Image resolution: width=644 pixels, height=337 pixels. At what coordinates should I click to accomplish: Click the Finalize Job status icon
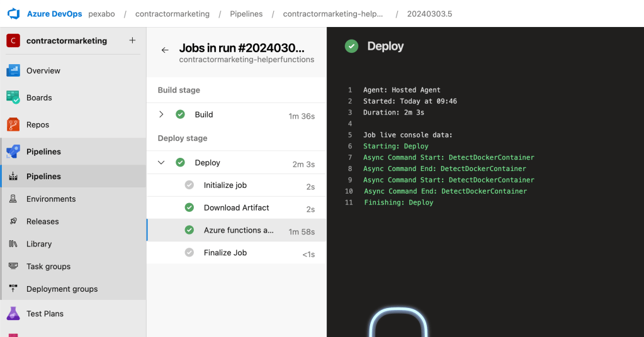coord(189,253)
